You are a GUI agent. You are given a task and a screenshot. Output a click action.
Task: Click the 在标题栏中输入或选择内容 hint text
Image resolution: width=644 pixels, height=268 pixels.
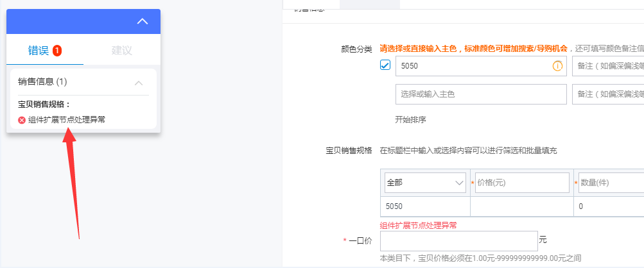(468, 151)
